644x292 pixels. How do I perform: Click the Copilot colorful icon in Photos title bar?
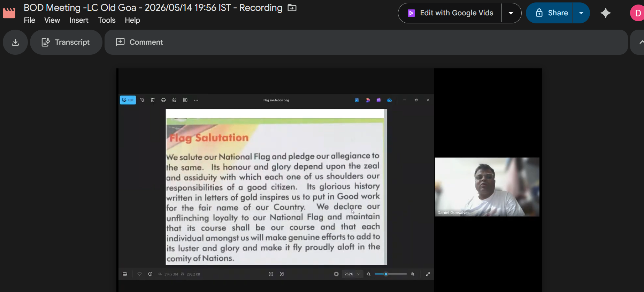(368, 100)
